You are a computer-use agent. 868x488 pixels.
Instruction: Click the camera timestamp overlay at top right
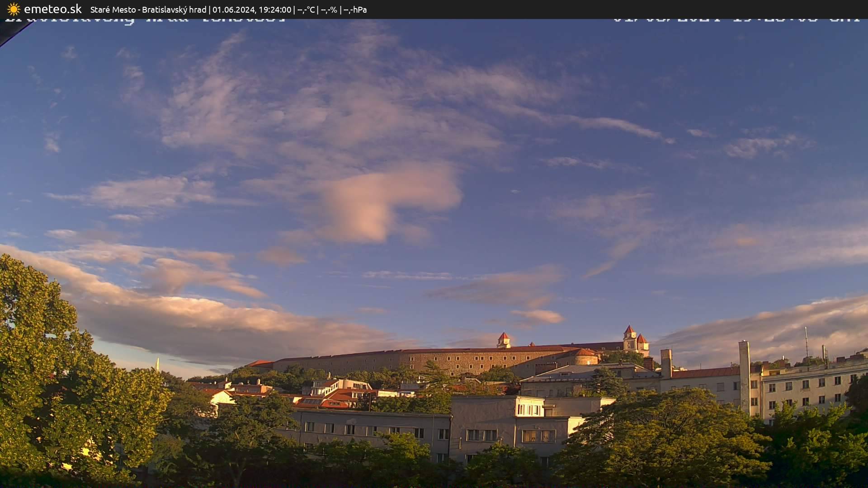737,20
